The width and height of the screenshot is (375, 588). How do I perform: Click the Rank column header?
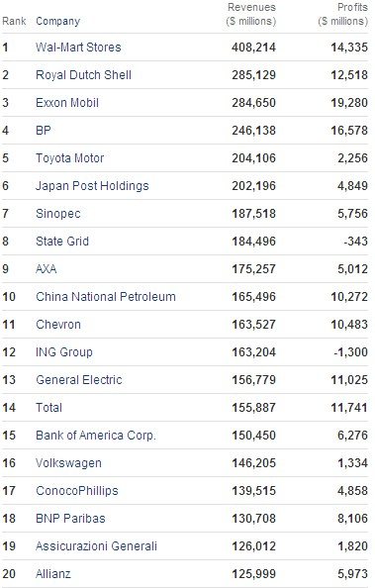(x=14, y=21)
